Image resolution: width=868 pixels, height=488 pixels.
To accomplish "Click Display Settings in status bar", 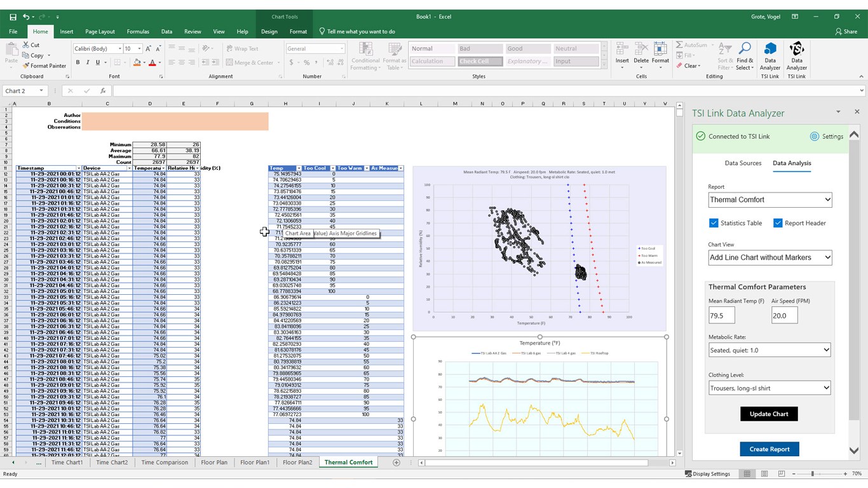I will click(707, 474).
